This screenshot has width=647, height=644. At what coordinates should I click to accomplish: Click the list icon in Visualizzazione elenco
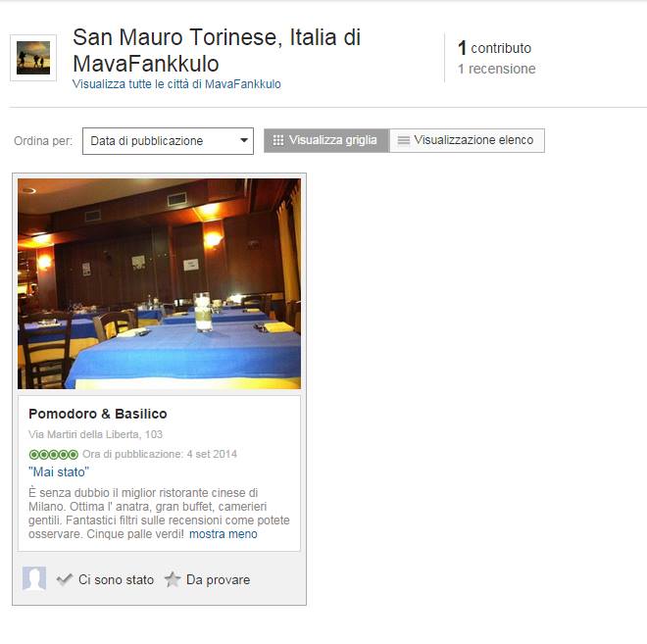[403, 141]
